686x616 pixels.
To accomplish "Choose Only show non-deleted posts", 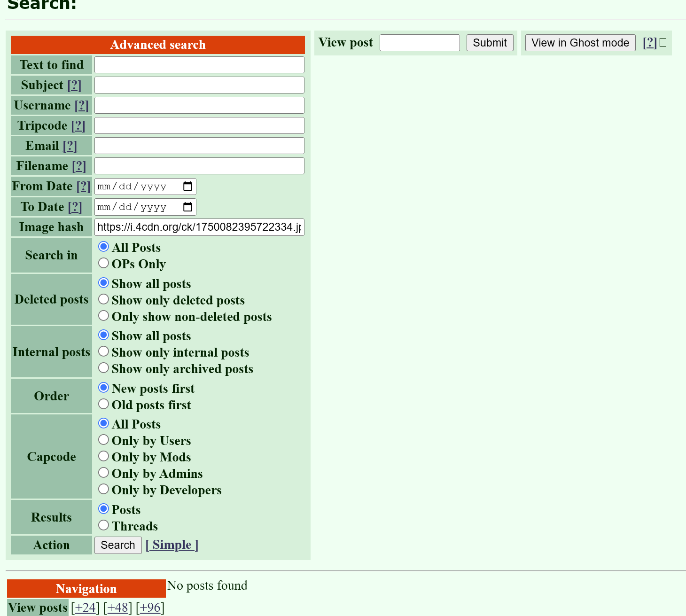I will point(103,316).
